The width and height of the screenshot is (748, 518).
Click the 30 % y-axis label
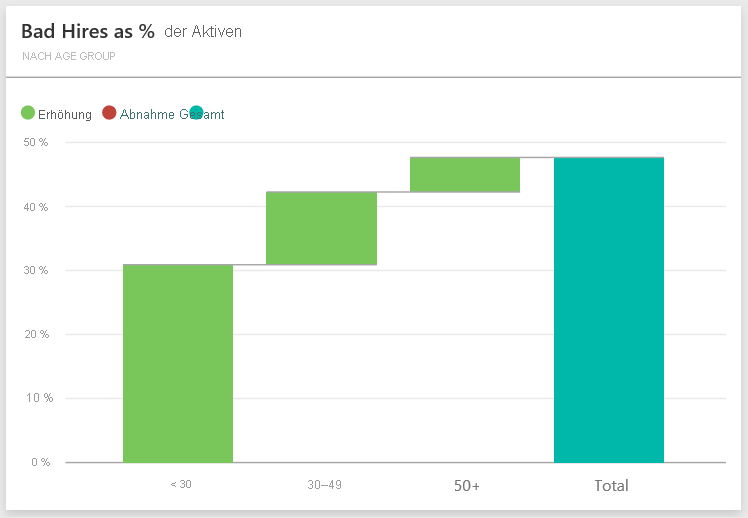coord(38,270)
